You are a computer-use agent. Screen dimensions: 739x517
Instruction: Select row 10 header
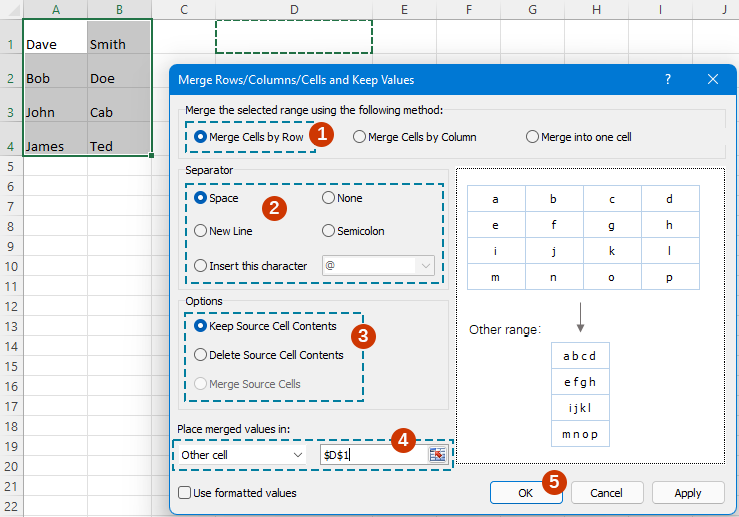(x=11, y=266)
